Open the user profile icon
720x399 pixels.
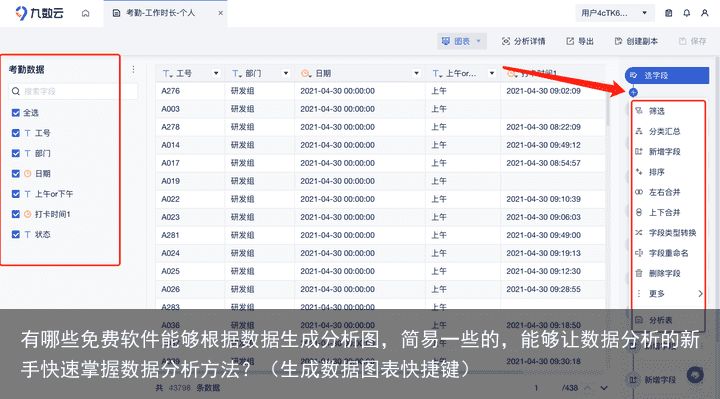[x=704, y=13]
